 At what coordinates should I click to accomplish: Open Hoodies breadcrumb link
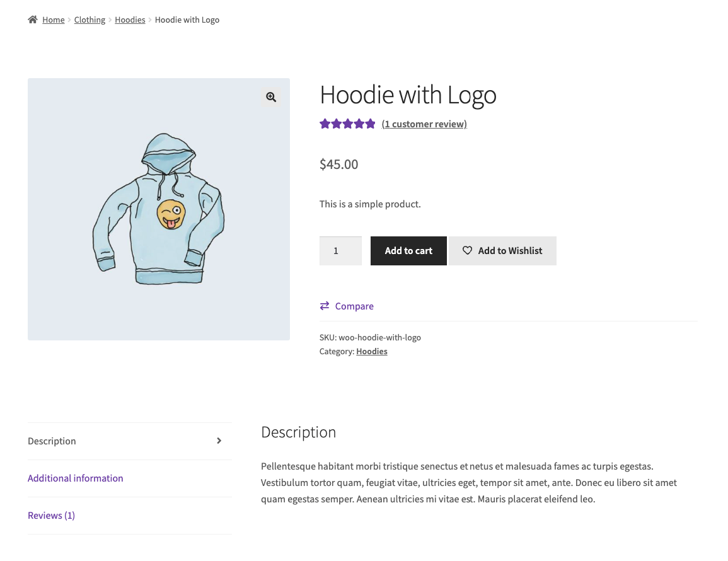[130, 20]
